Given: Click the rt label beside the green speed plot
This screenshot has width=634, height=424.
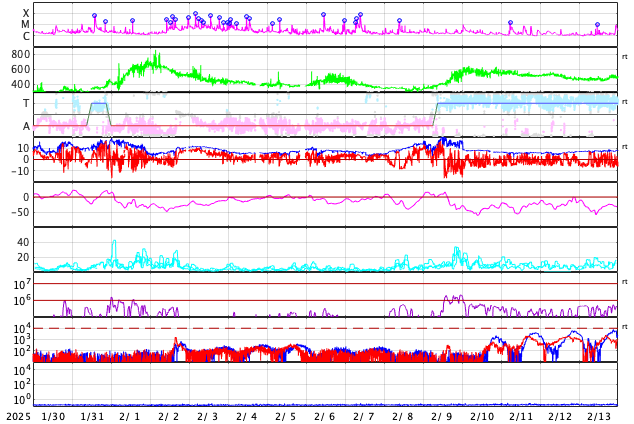Looking at the screenshot, I should click(625, 57).
